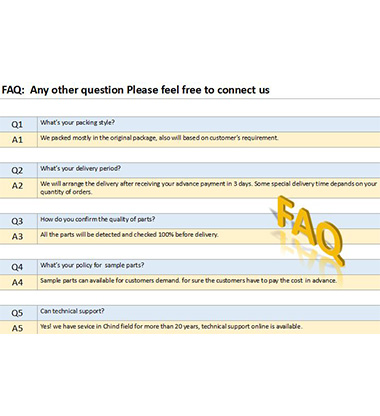Click the A5 label cell
This screenshot has width=380, height=416.
[18, 328]
